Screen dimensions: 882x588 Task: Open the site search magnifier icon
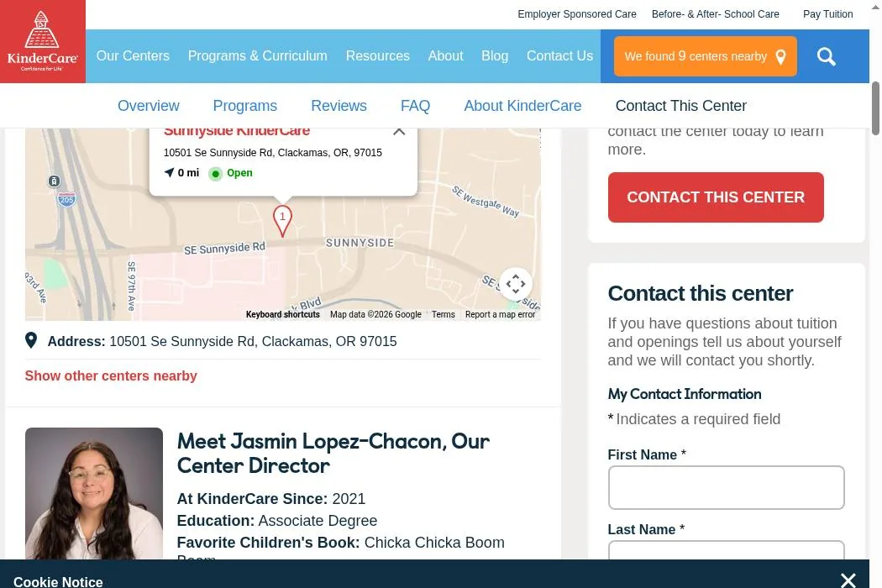826,56
